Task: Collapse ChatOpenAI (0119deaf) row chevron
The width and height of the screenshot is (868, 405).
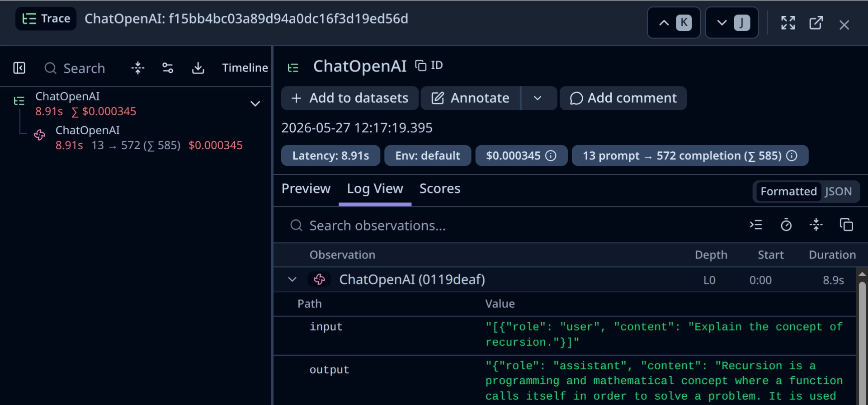Action: point(292,280)
